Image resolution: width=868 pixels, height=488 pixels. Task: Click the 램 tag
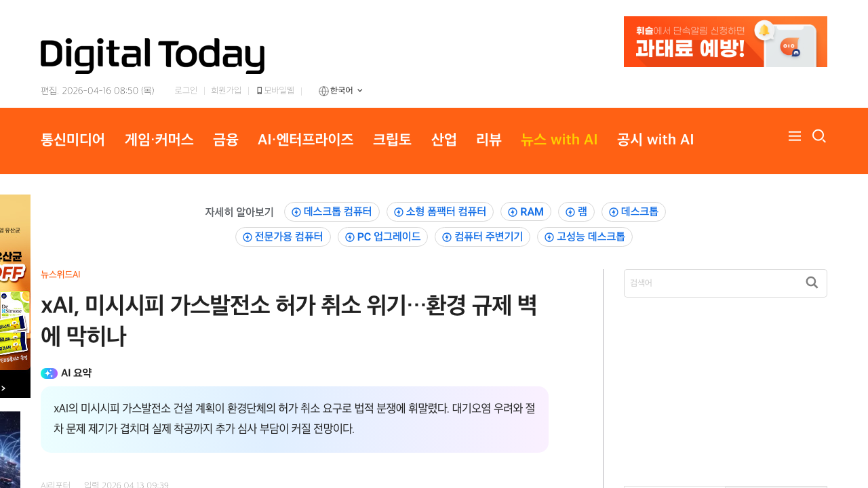point(576,211)
